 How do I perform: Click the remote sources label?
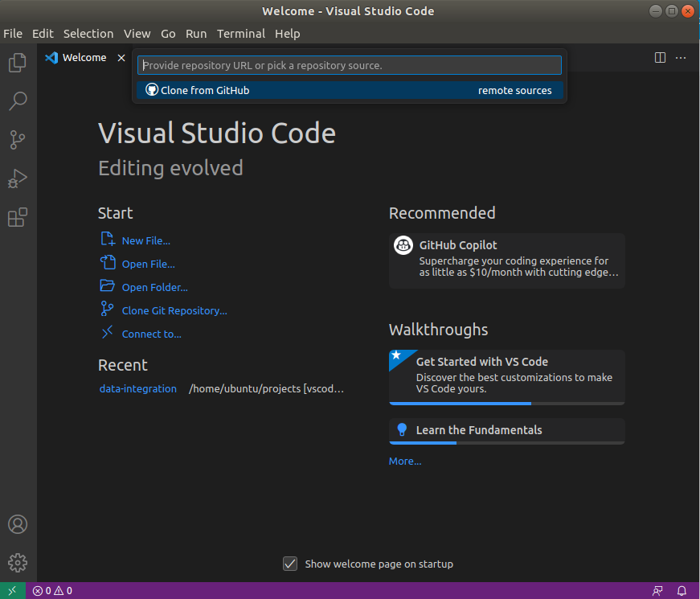point(514,90)
